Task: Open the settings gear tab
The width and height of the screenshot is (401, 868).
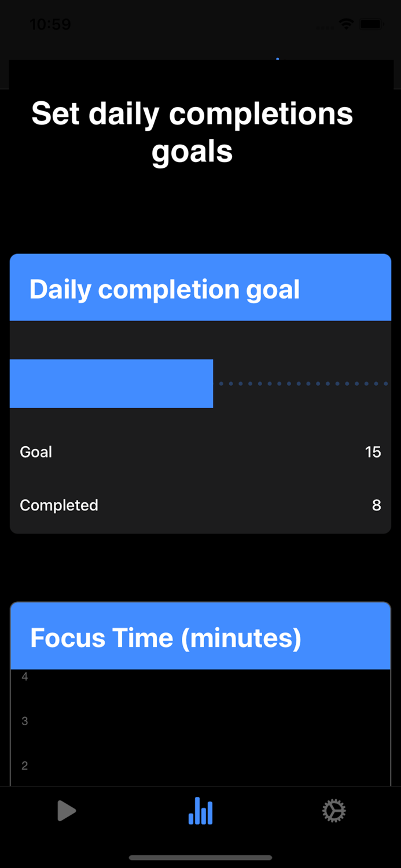Action: [x=334, y=811]
